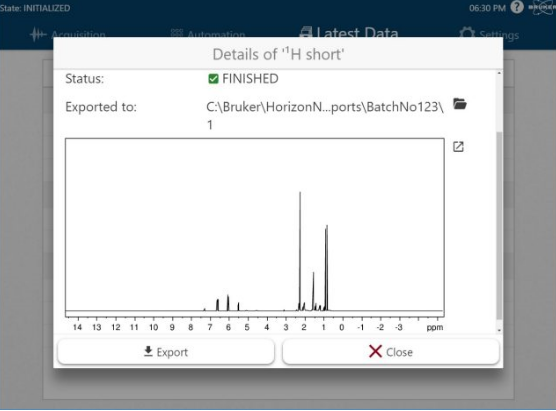556x411 pixels.
Task: Open the exported folder icon
Action: click(x=460, y=104)
